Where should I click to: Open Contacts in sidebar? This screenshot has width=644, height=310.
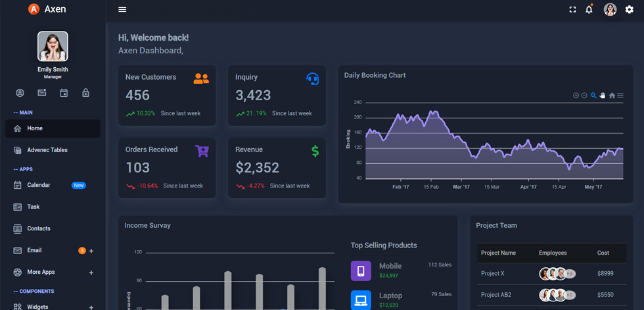tap(53, 228)
